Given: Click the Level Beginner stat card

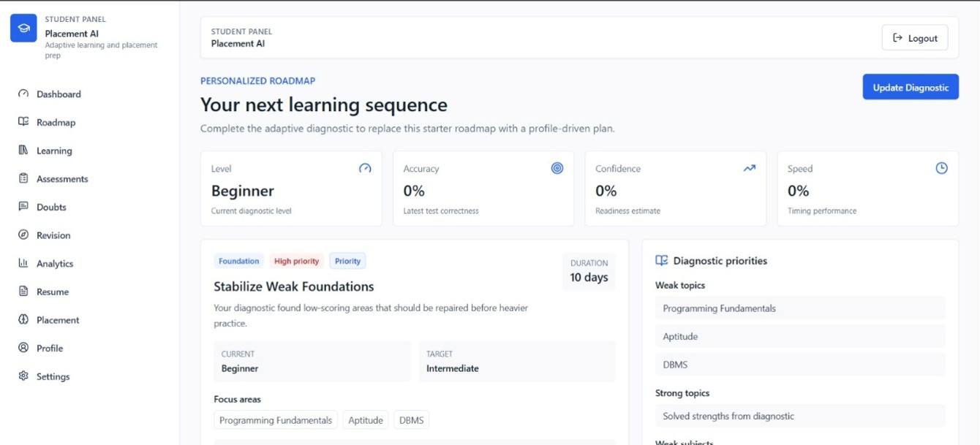Looking at the screenshot, I should click(x=291, y=189).
